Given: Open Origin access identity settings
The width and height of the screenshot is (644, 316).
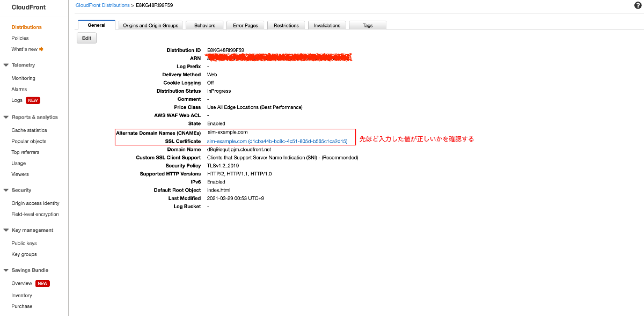Looking at the screenshot, I should (35, 203).
